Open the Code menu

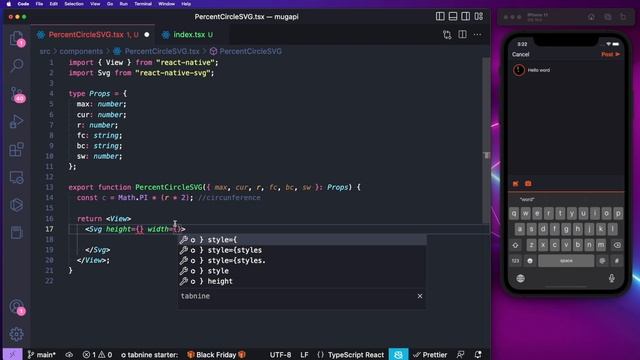click(23, 4)
